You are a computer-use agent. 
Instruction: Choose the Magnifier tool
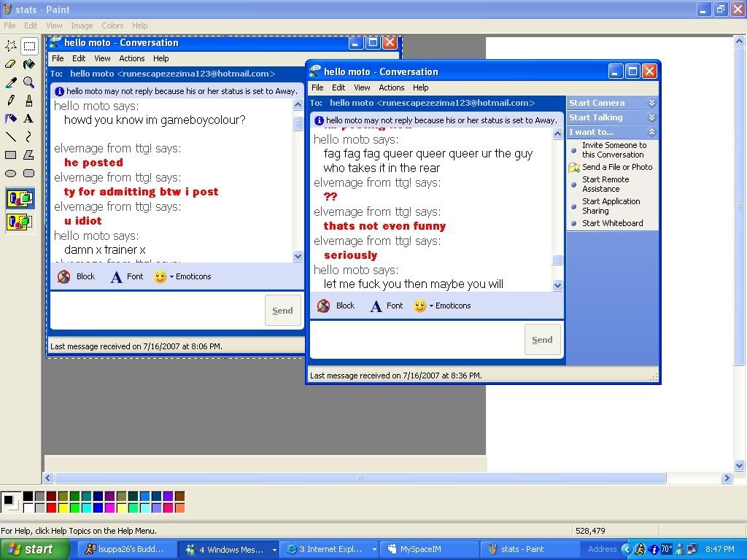coord(28,82)
